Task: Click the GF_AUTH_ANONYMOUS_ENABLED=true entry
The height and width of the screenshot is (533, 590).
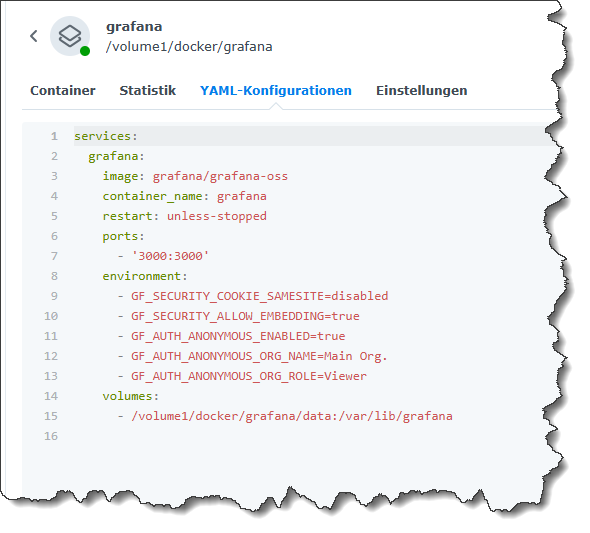Action: coord(238,336)
